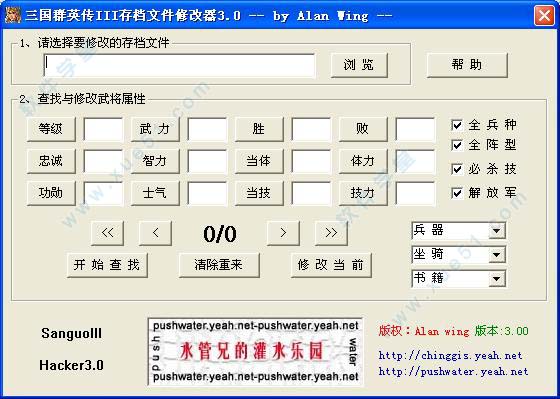Screen dimensions: 560x399
Task: Click the 武力 button
Action: point(155,129)
